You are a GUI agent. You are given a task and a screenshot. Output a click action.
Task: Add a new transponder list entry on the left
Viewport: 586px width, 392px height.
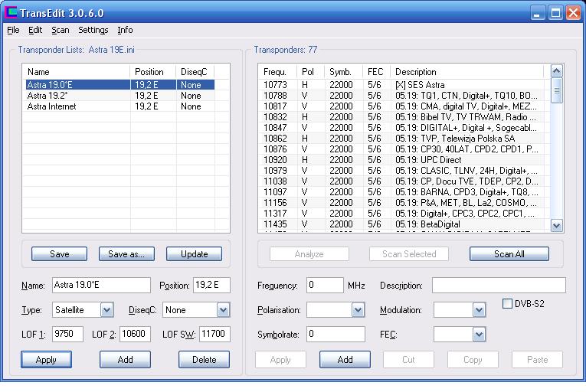click(125, 360)
